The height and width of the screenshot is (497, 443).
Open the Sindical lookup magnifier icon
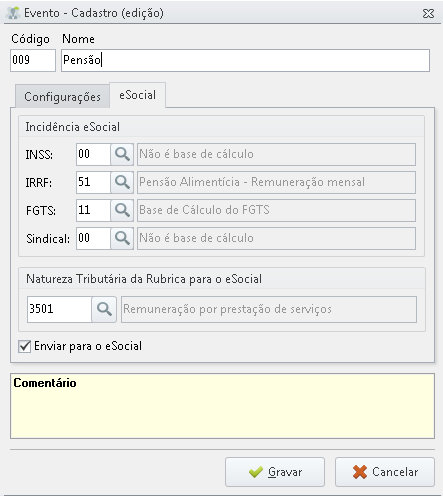(122, 238)
